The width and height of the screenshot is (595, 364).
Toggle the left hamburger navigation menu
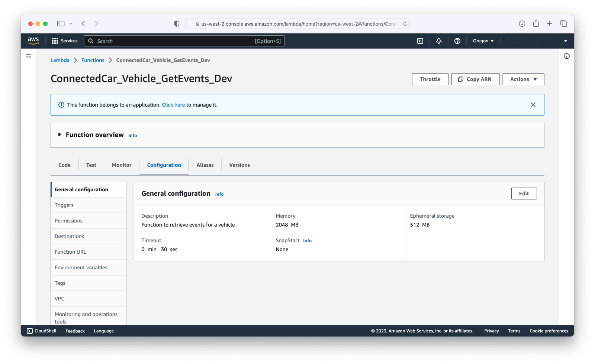28,56
